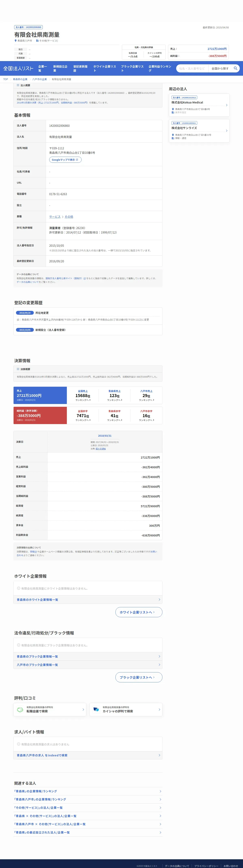Click Googleマップで表示 button
The image size is (243, 868).
[x=65, y=160]
